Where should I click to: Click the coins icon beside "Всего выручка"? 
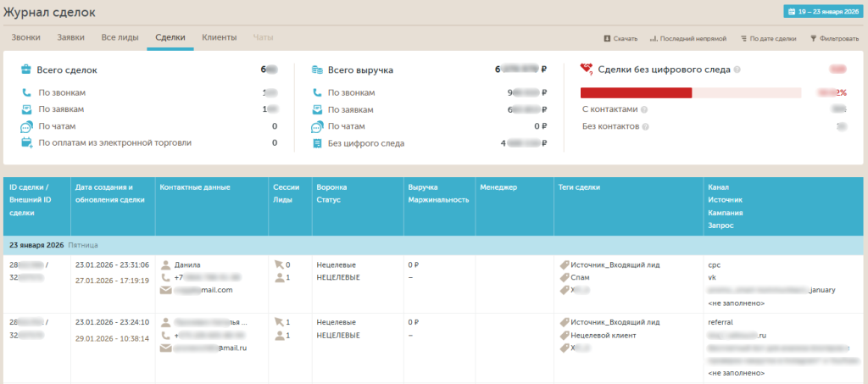pos(317,70)
